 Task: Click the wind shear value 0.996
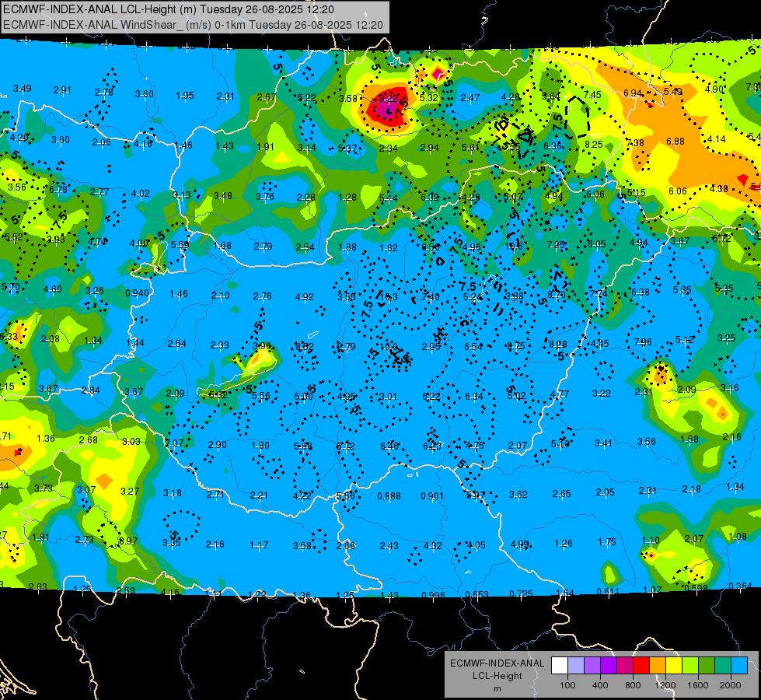tap(434, 595)
